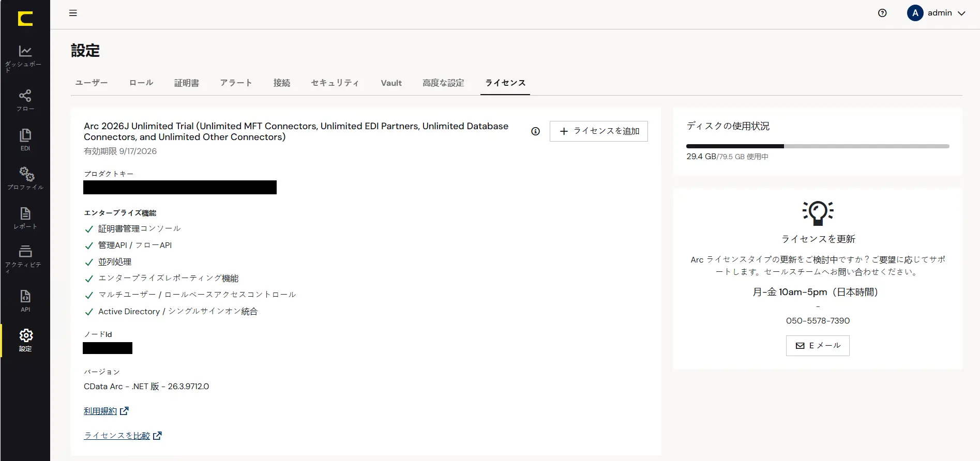The image size is (980, 461).
Task: Click the プロダクトキー label
Action: [109, 174]
